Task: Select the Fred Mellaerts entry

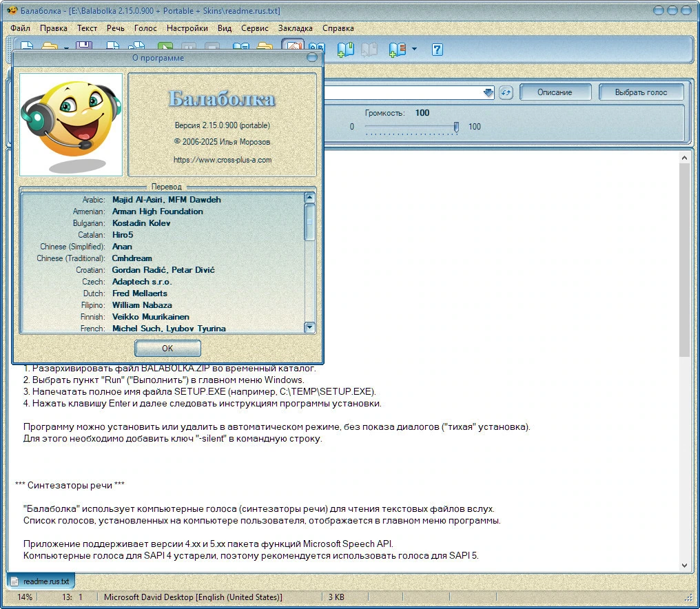Action: pos(140,293)
